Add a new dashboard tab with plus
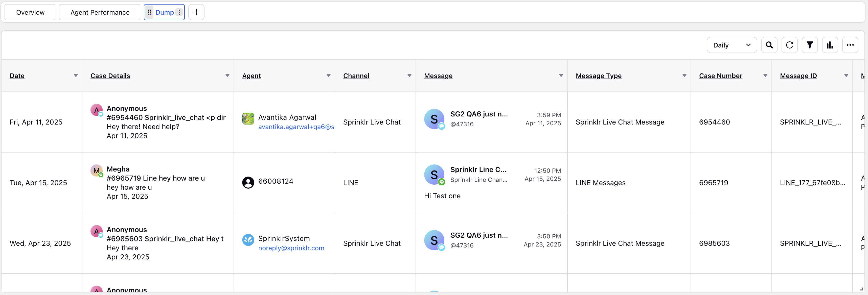Image resolution: width=868 pixels, height=295 pixels. tap(196, 12)
